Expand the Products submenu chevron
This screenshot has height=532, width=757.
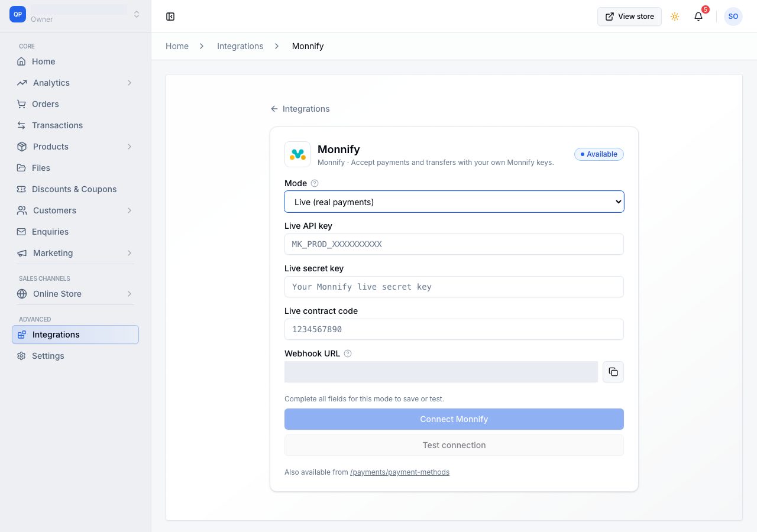point(130,147)
